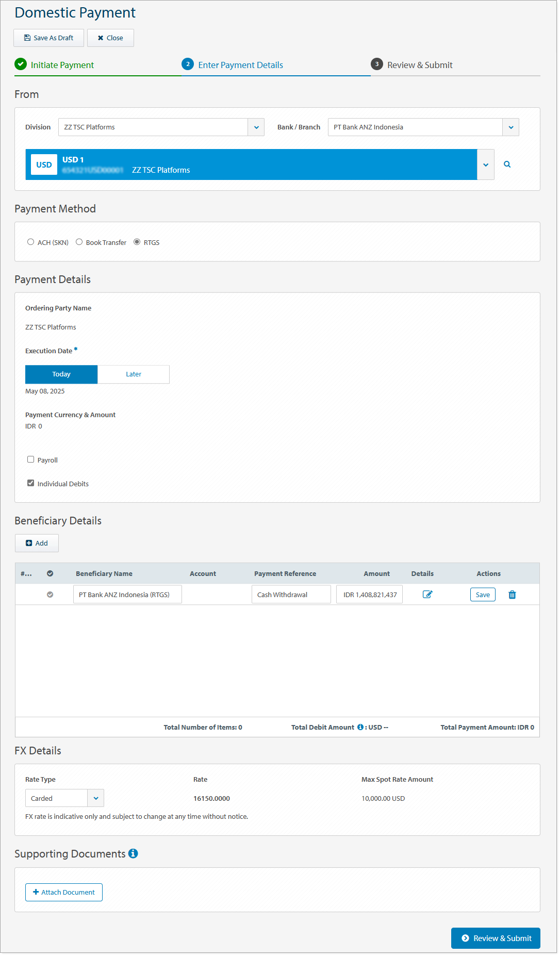Uncheck the Individual Debits checkbox
The width and height of the screenshot is (560, 956).
pos(31,483)
